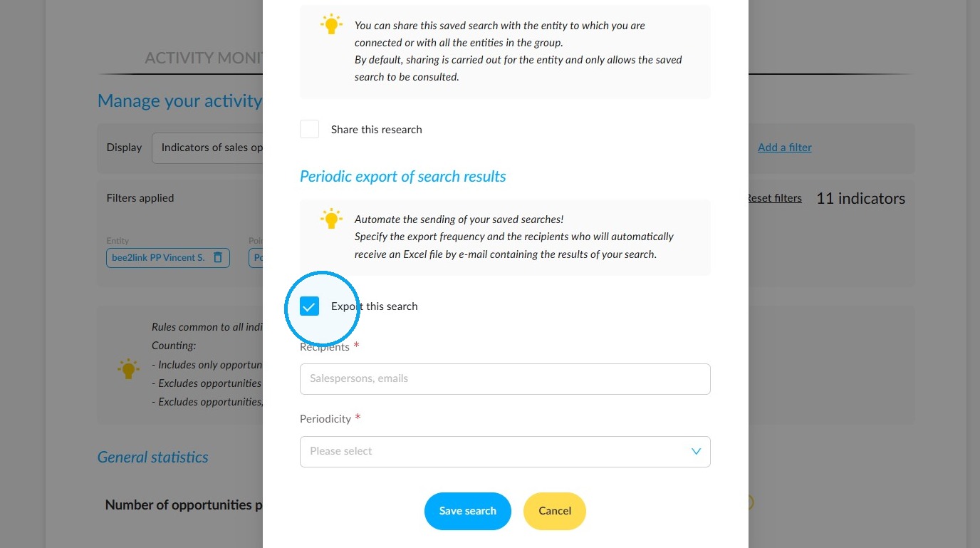This screenshot has height=548, width=980.
Task: Click lightbulb icon beside 'Automate the sending' tip
Action: [x=331, y=219]
